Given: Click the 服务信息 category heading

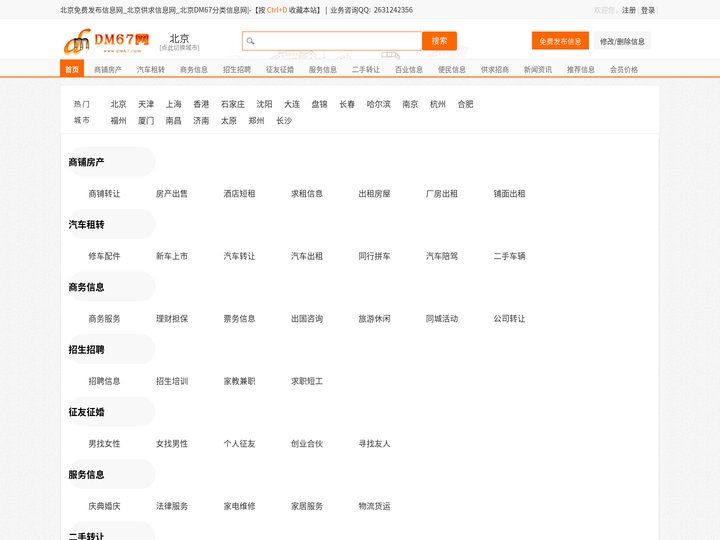Looking at the screenshot, I should [x=86, y=474].
